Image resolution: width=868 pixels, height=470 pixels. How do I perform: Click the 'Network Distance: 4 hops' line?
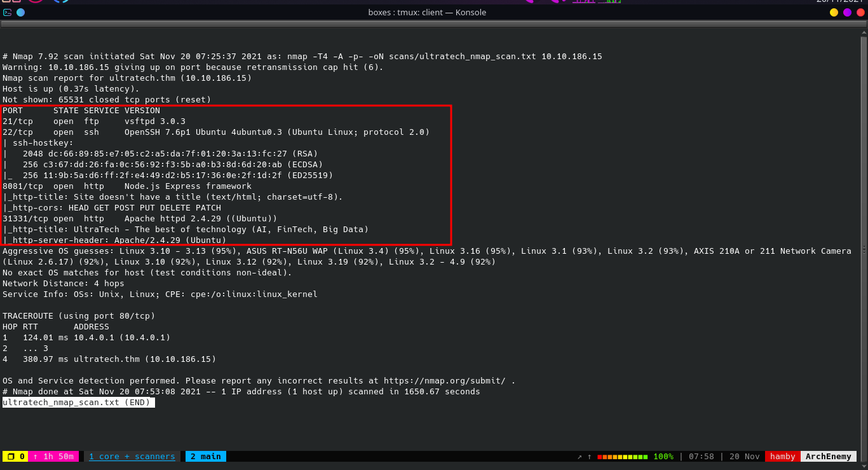click(x=64, y=283)
